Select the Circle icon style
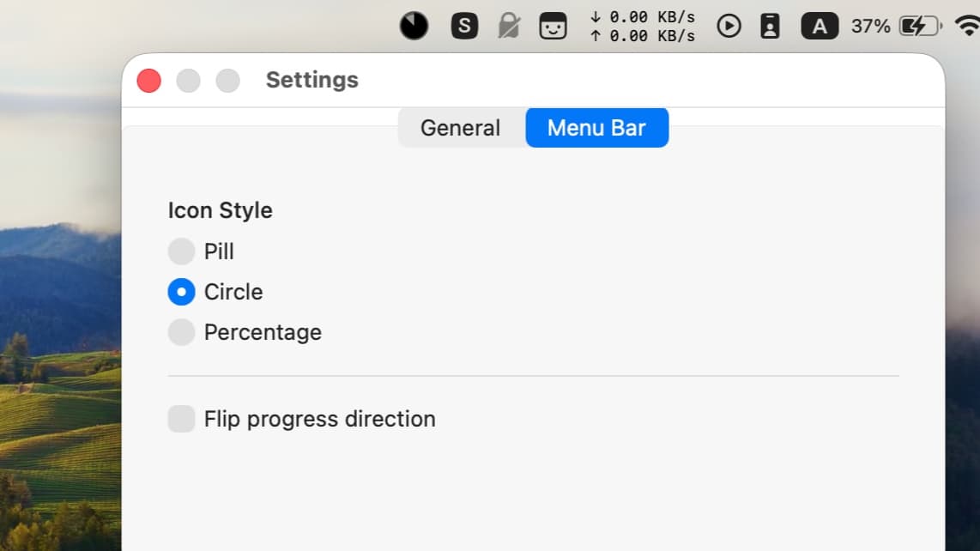The width and height of the screenshot is (980, 551). (181, 292)
